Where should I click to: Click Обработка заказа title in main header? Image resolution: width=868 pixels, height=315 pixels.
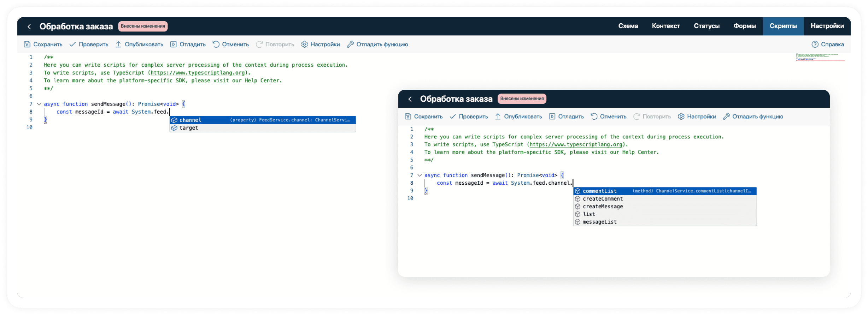click(76, 26)
